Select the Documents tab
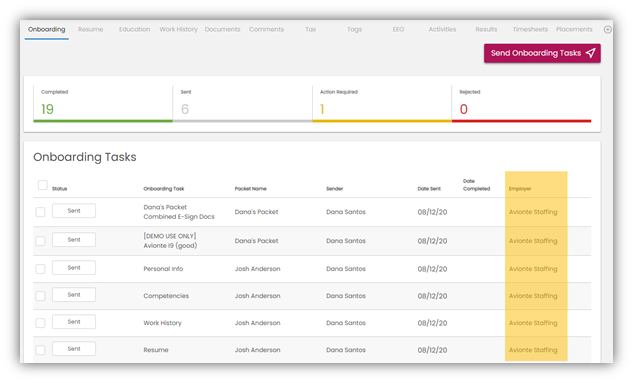633x383 pixels. click(222, 29)
